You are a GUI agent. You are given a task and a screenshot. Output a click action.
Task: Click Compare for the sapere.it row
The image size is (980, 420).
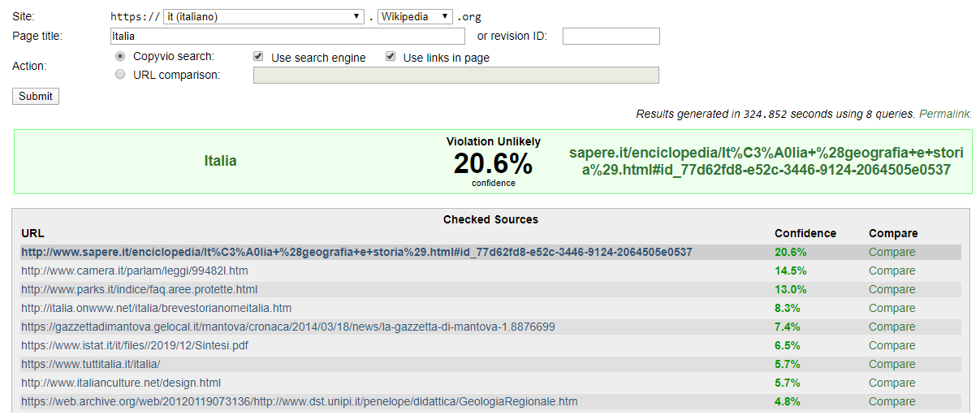coord(891,252)
